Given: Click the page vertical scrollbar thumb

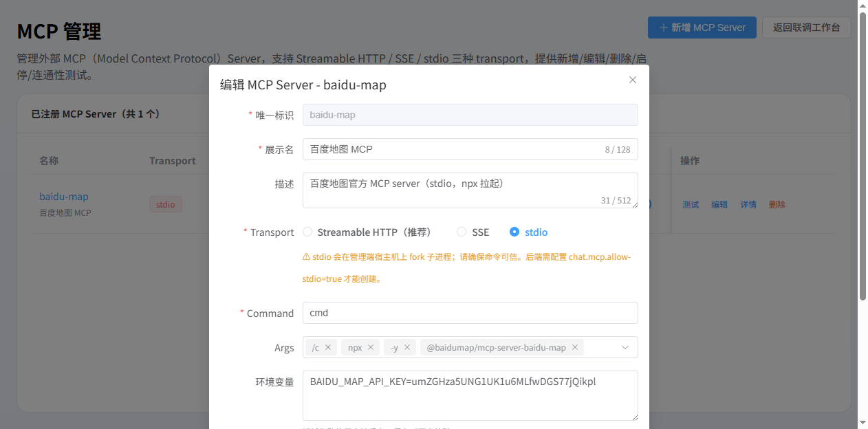Looking at the screenshot, I should 862,156.
